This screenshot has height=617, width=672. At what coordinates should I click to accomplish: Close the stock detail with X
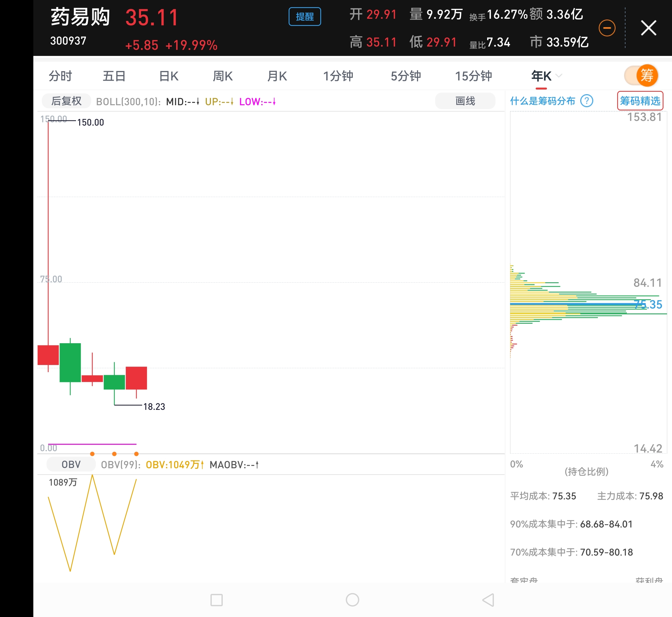[648, 28]
